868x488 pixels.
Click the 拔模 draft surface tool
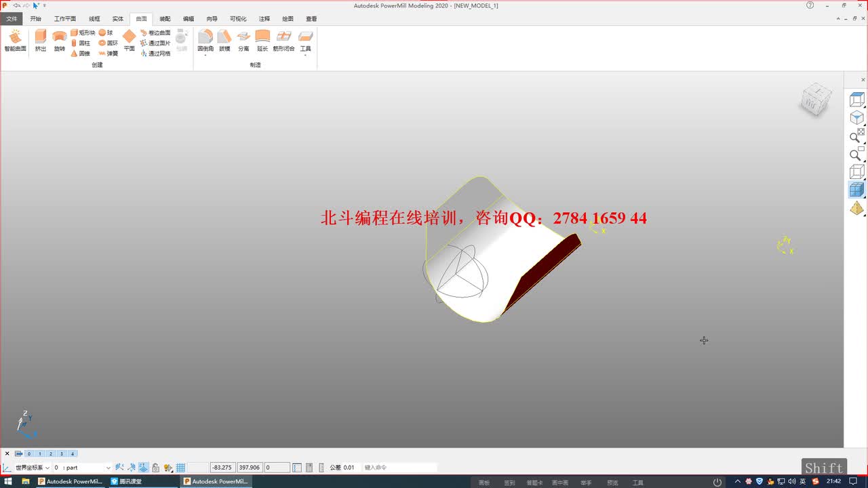224,41
